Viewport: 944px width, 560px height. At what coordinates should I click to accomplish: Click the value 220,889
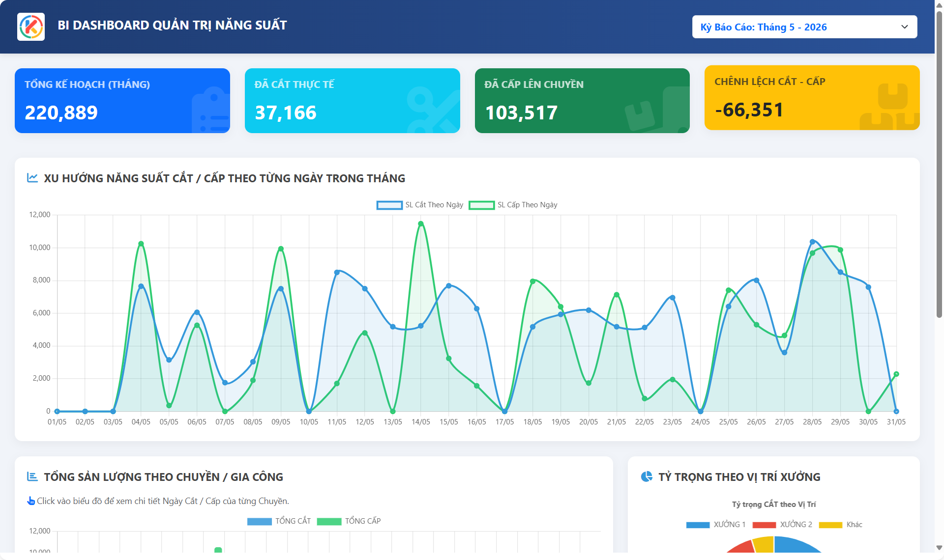coord(61,113)
